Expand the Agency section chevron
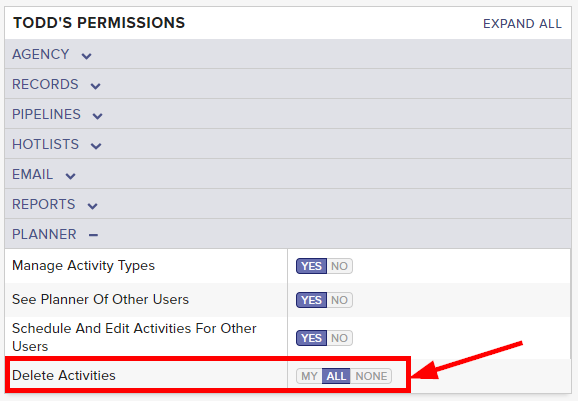 (86, 56)
